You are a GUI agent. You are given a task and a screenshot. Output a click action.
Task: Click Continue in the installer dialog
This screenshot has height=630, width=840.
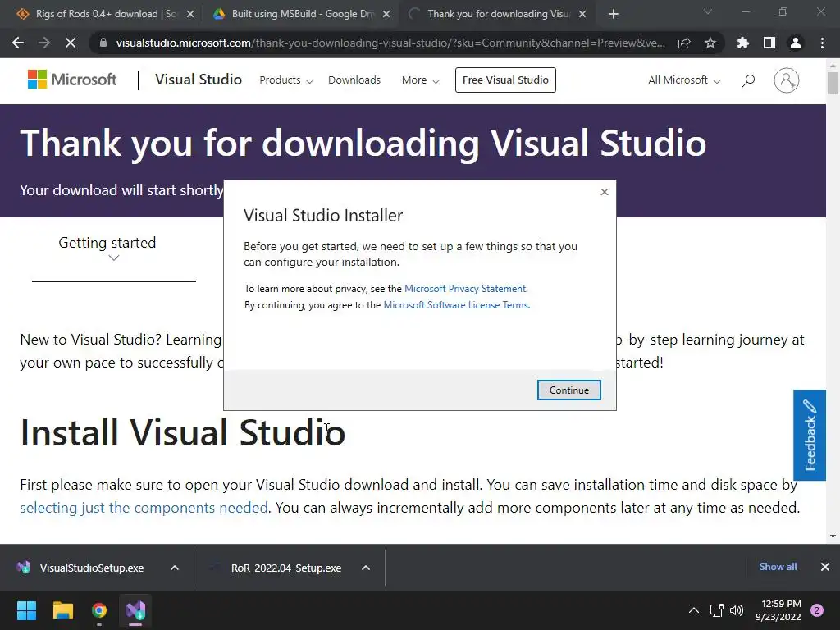pyautogui.click(x=569, y=390)
